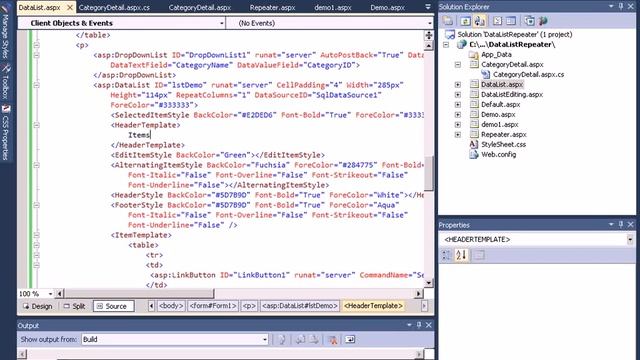The width and height of the screenshot is (640, 360).
Task: Go to next message in Output toolbar
Action: [314, 340]
